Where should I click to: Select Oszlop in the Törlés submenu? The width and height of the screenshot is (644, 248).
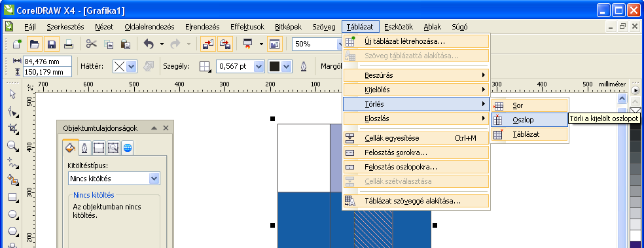(529, 120)
